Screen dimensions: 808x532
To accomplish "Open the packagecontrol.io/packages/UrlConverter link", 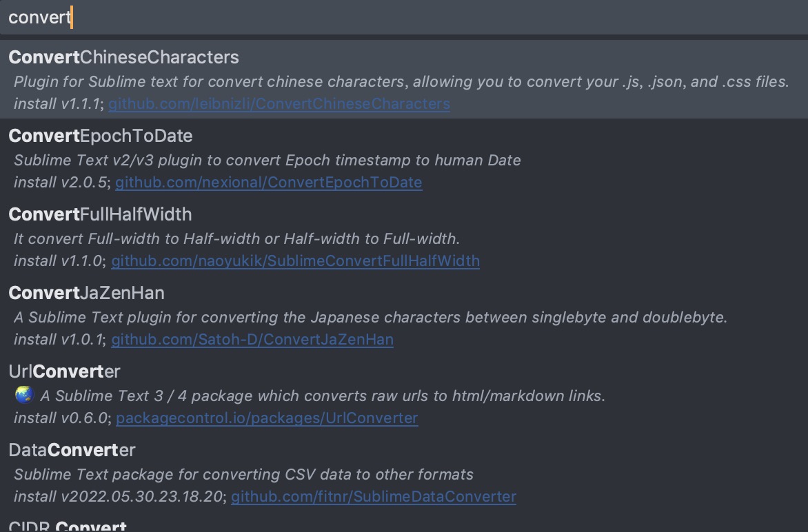I will point(266,418).
